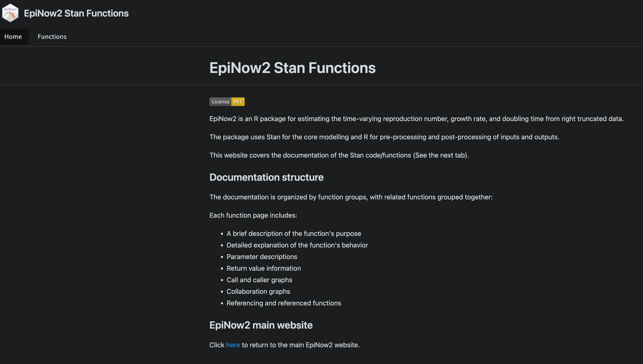Viewport: 643px width, 364px height.
Task: Click the "A brief description" bullet item
Action: tap(294, 234)
